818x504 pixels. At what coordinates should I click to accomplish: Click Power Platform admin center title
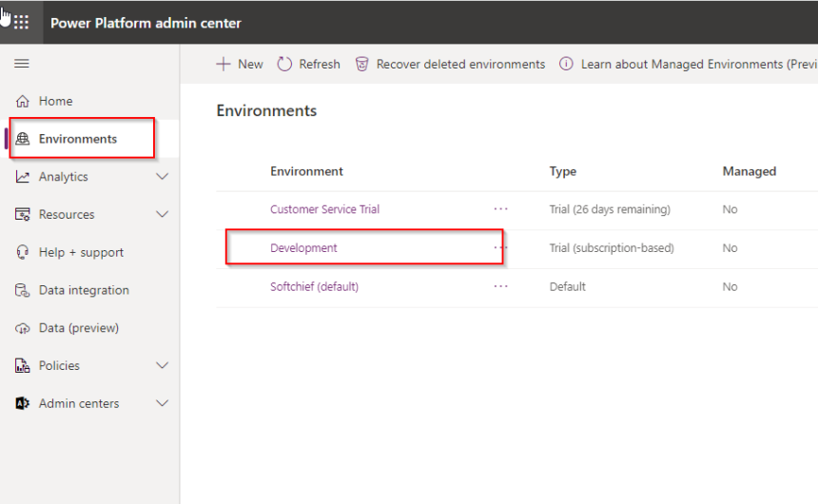146,23
